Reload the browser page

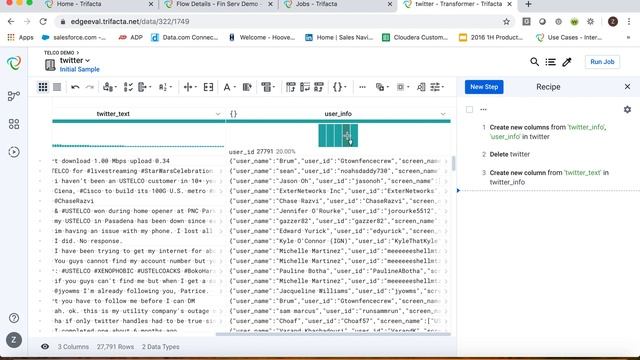43,22
